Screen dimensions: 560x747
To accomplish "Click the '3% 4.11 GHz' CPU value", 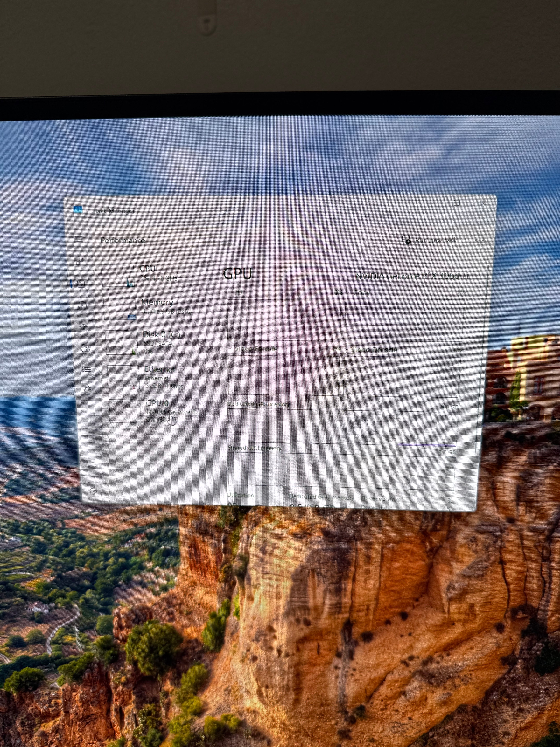I will pyautogui.click(x=159, y=278).
